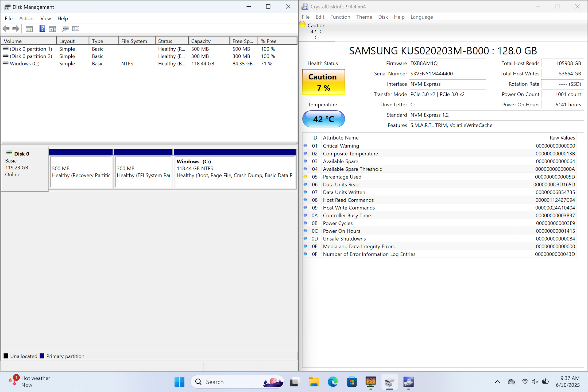This screenshot has height=392, width=588.
Task: Open the Hot weather widget on taskbar
Action: tap(29, 382)
